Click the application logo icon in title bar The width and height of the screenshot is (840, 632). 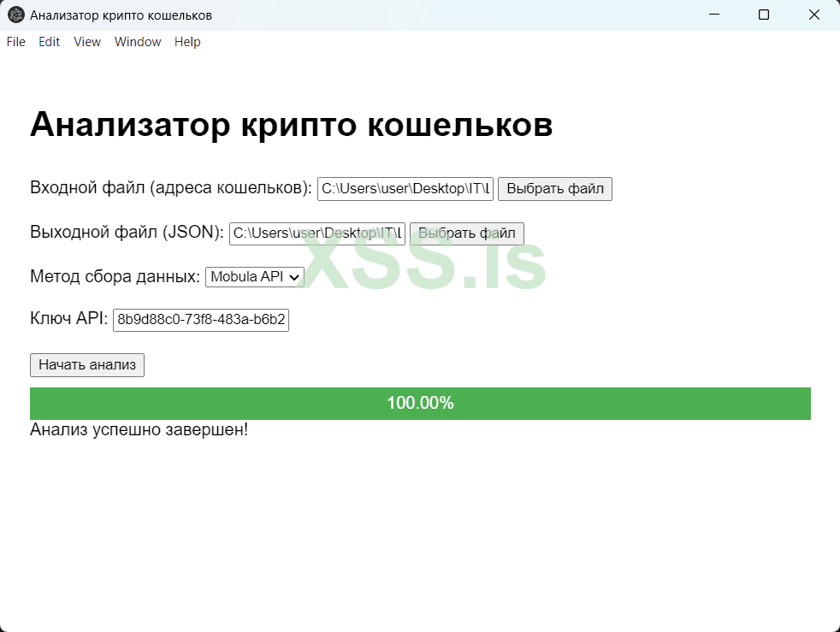(15, 15)
